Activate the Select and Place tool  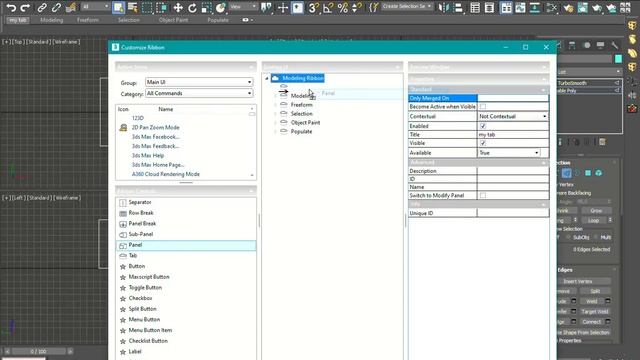[221, 7]
